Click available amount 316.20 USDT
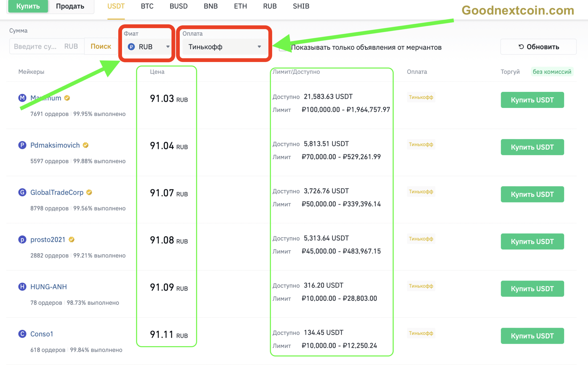This screenshot has width=588, height=365. click(x=324, y=285)
